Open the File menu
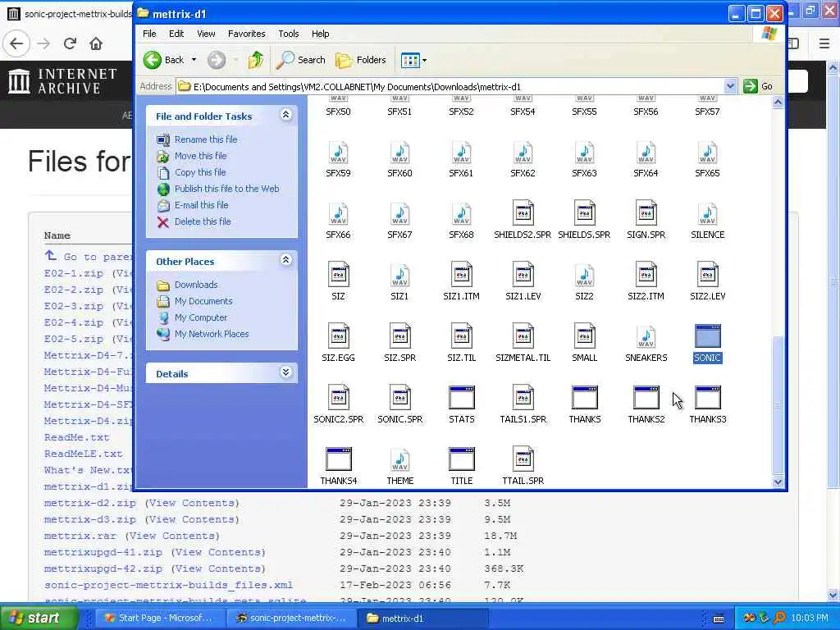Screen dimensions: 840x630 149,34
